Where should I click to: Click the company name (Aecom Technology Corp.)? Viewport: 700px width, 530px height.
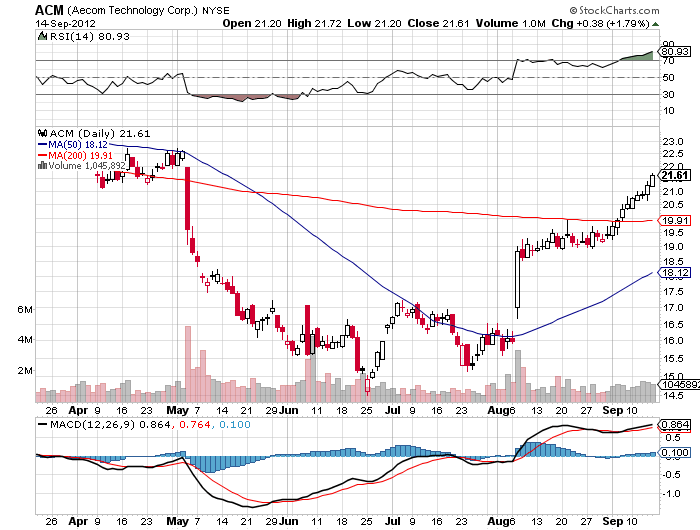click(132, 10)
